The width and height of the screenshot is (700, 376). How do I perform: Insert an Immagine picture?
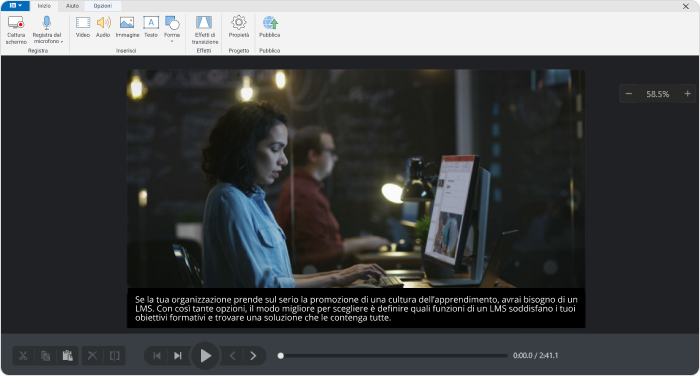click(127, 27)
